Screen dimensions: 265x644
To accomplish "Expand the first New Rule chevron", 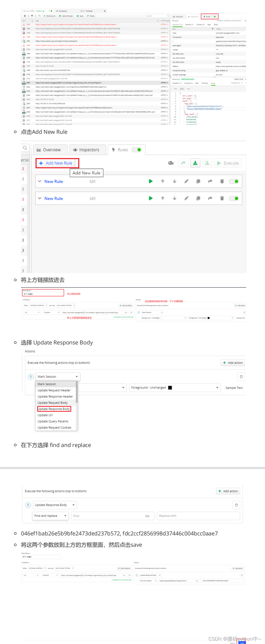I will (40, 181).
